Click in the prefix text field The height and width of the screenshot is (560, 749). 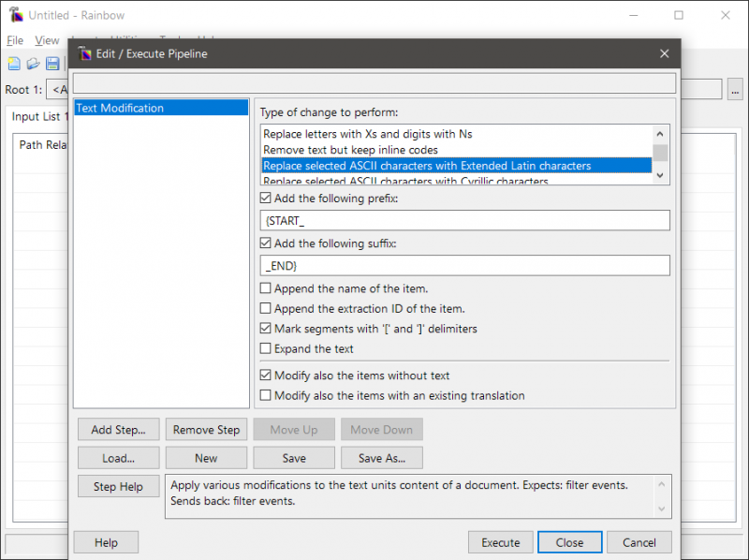464,220
